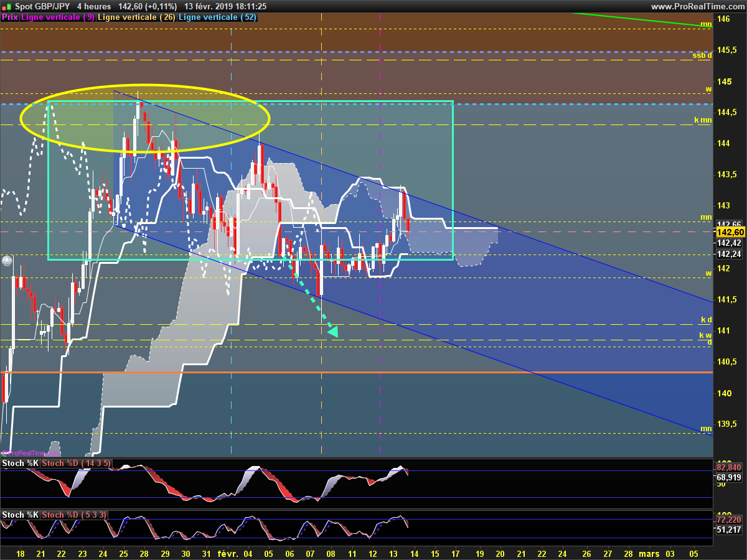Viewport: 747px width, 560px height.
Task: Open the www.ProRealTime.com link
Action: [x=697, y=6]
